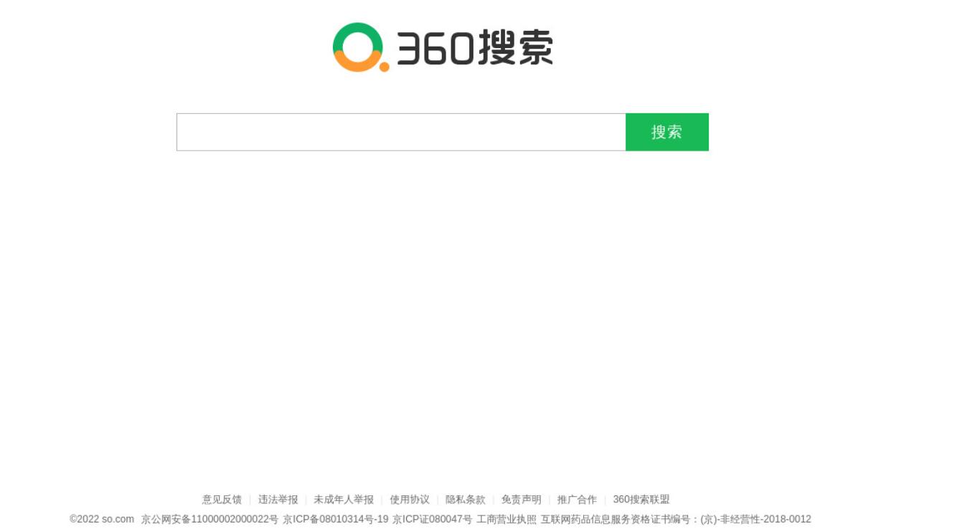
Task: Click the 360搜索 logo
Action: tap(443, 47)
